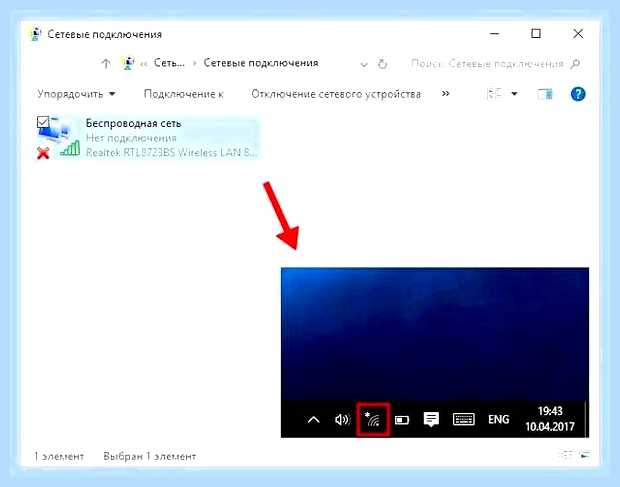Minimize the Сетевые подключения window

coord(494,34)
